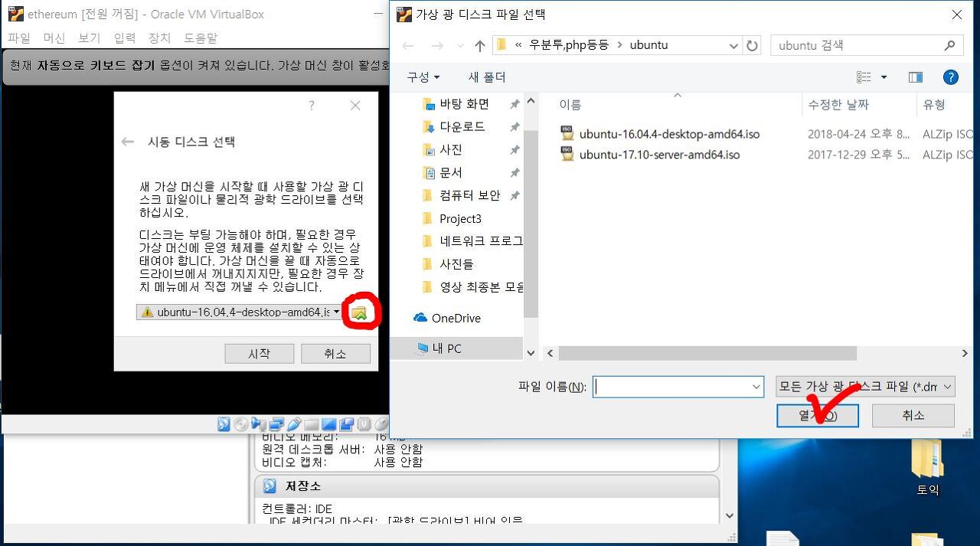Select 컴퓨터 보안 folder in the navigation pane

tap(469, 195)
